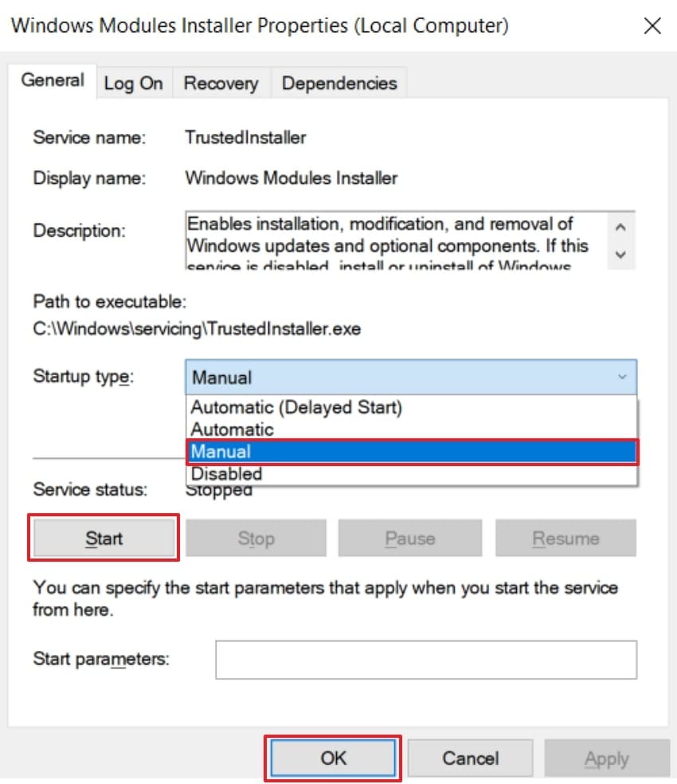View the Dependencies tab

(338, 83)
